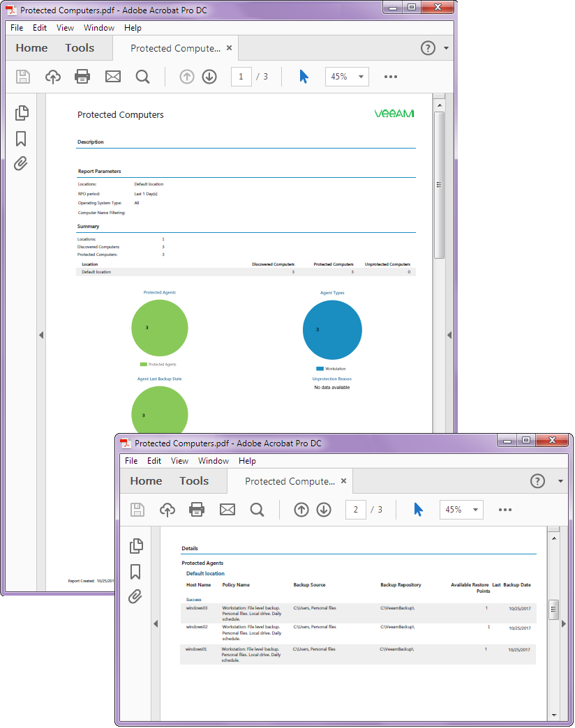The image size is (575, 728).
Task: Open page thumbnails panel in front window
Action: coord(135,546)
